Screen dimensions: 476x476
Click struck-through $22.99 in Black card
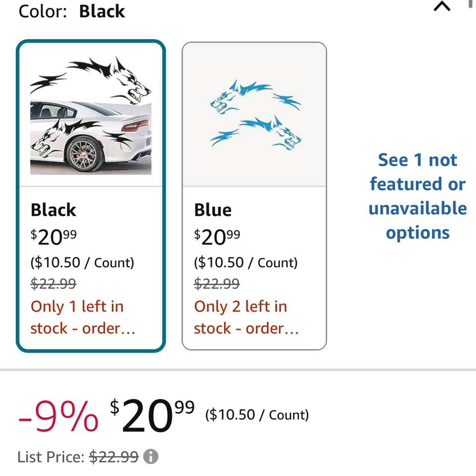54,284
